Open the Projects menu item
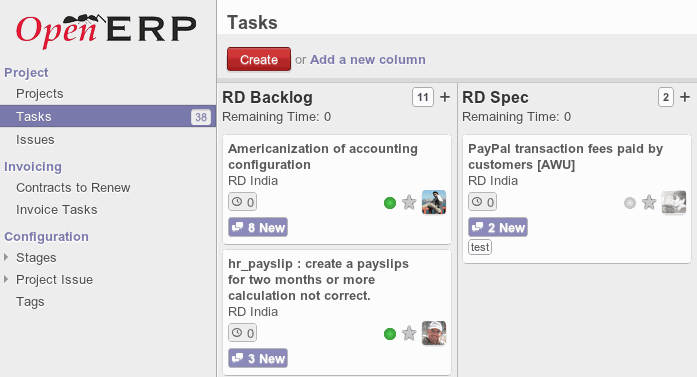Image resolution: width=697 pixels, height=377 pixels. tap(40, 94)
